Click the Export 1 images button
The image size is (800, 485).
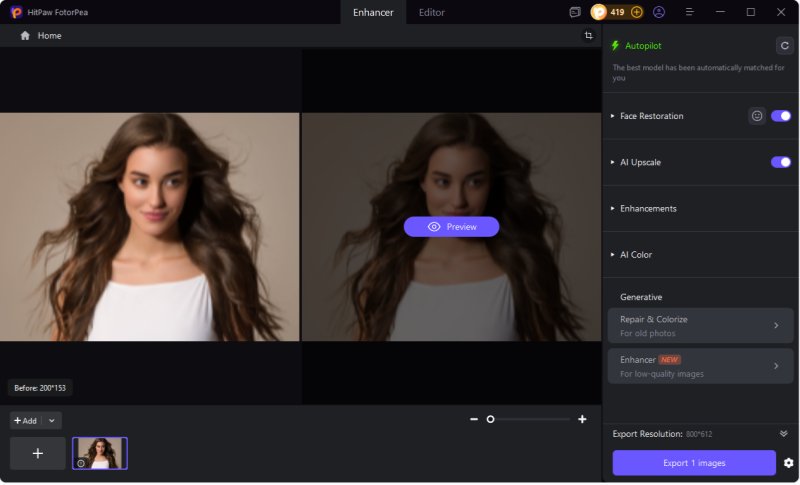694,463
